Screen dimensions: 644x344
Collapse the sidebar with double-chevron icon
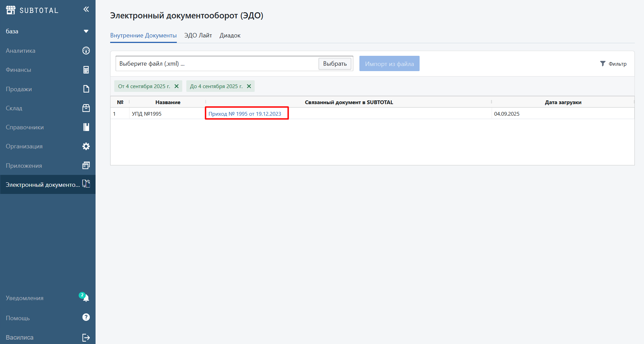point(86,10)
